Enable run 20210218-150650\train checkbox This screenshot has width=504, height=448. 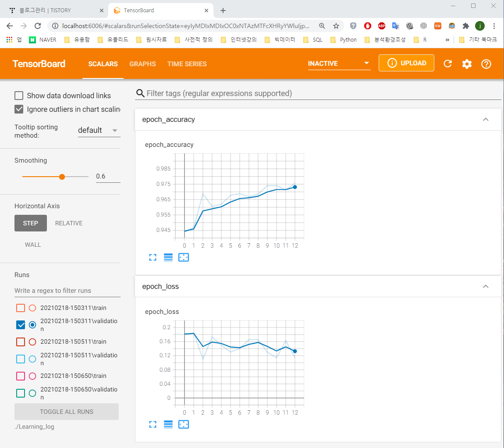click(21, 376)
